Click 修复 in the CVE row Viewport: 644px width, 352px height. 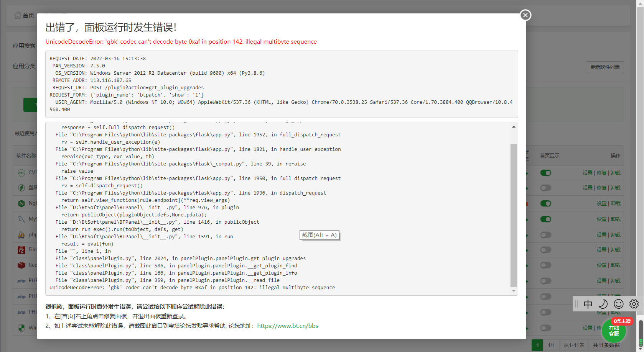point(602,173)
